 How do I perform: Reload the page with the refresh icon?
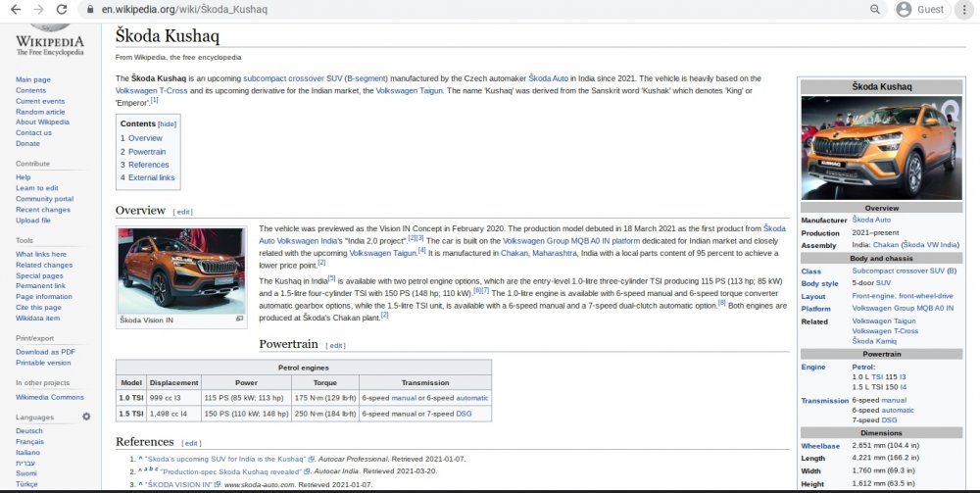(61, 10)
